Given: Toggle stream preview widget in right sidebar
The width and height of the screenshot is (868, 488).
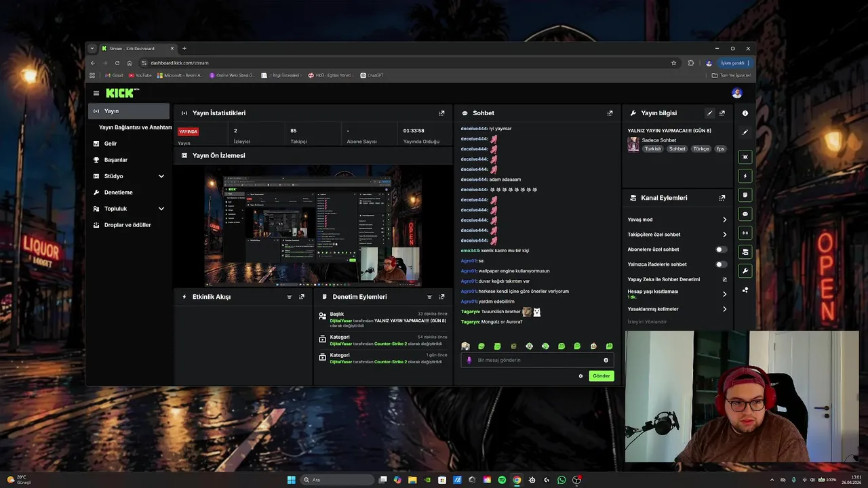Looking at the screenshot, I should coord(745,157).
